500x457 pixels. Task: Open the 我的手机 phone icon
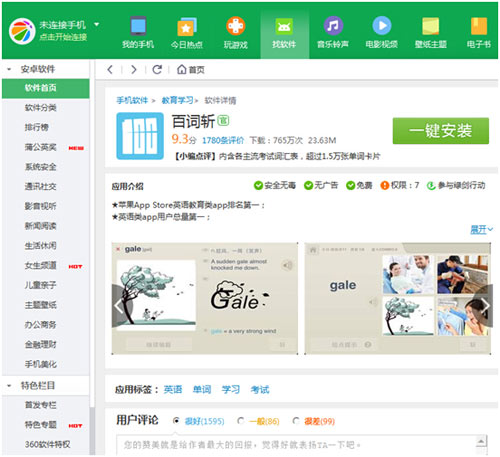coord(138,26)
